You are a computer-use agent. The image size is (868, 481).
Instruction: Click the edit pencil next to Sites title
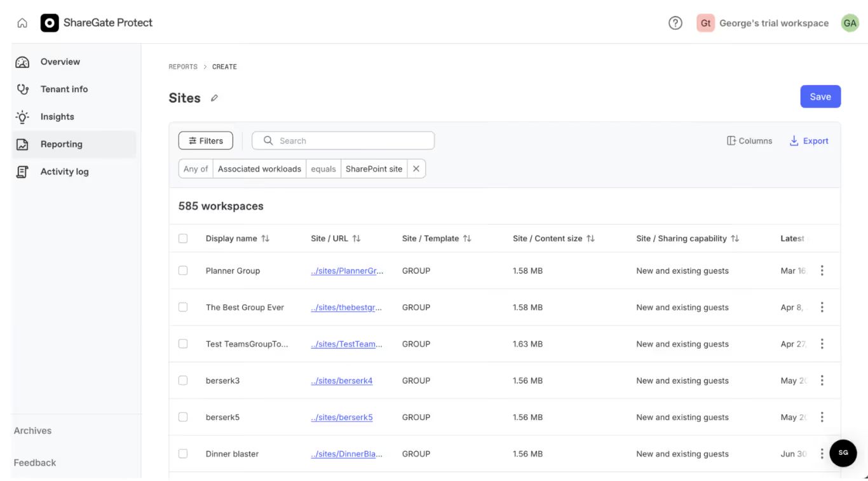click(214, 98)
